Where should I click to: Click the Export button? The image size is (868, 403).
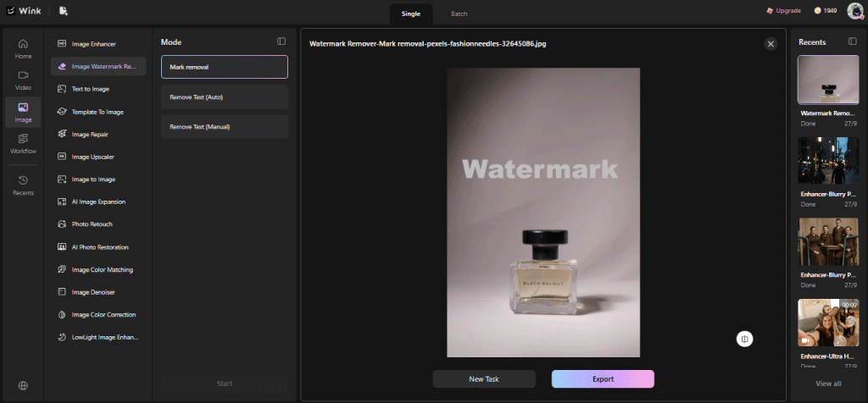coord(603,379)
